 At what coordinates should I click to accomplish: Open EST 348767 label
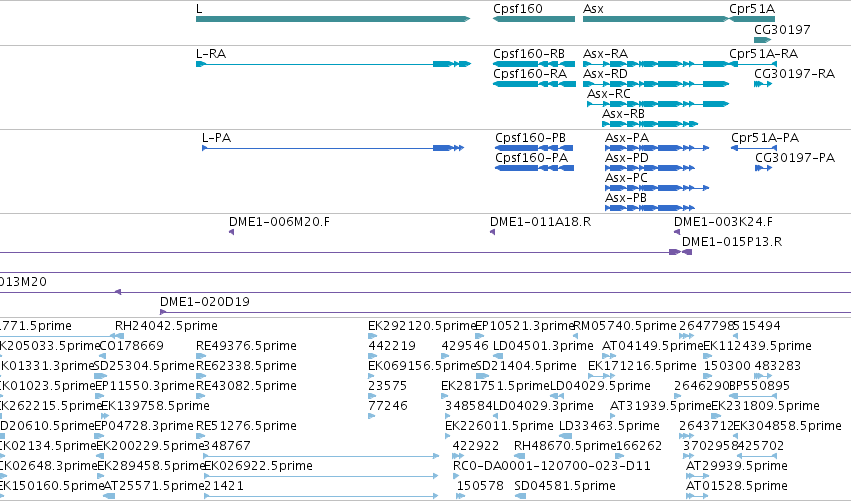[227, 446]
